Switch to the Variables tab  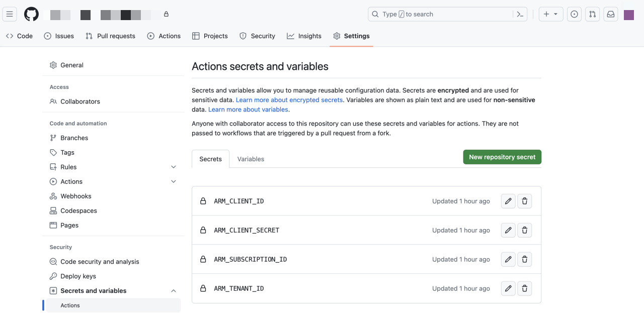pyautogui.click(x=251, y=159)
